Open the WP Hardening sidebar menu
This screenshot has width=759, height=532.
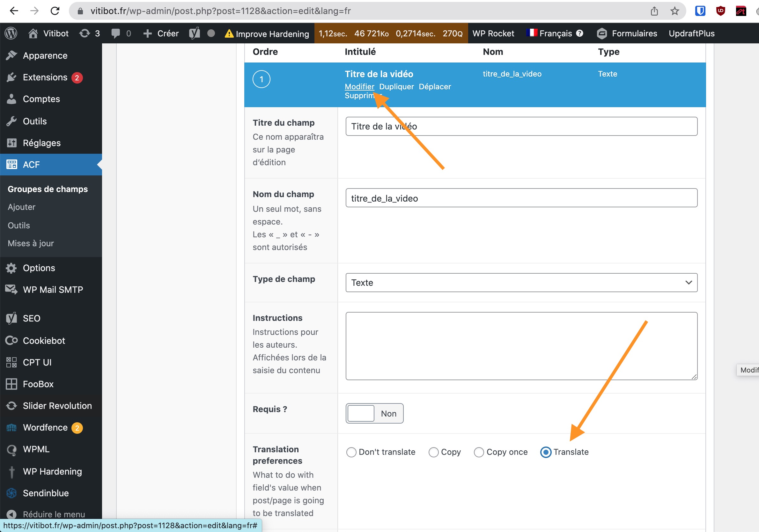point(51,471)
